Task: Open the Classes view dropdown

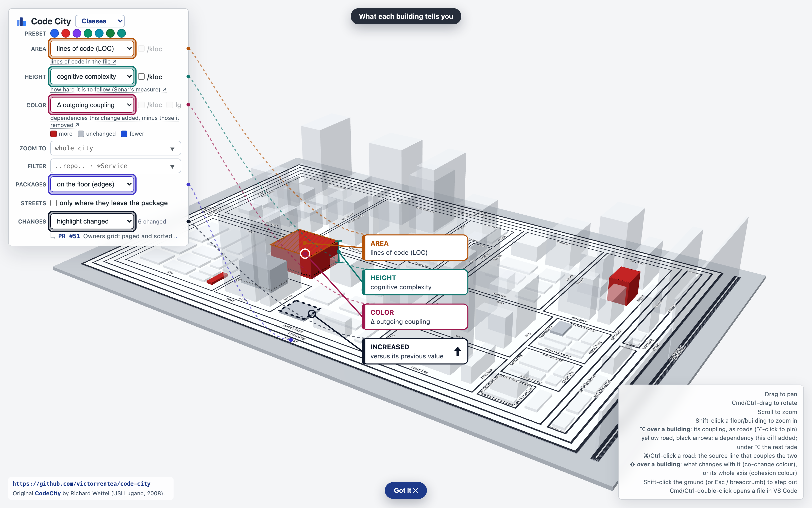Action: [x=100, y=21]
